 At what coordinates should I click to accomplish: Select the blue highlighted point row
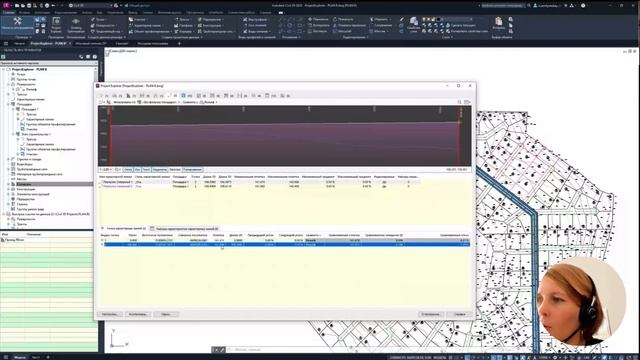point(287,244)
